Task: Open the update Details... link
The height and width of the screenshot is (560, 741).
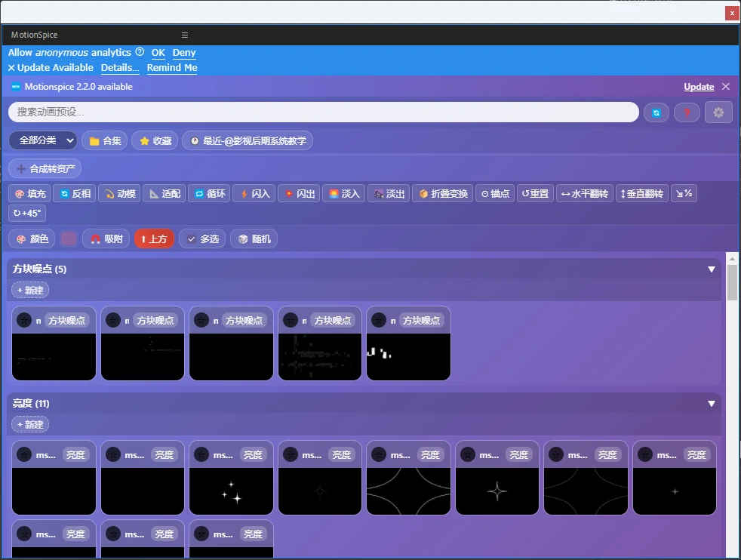Action: tap(120, 68)
